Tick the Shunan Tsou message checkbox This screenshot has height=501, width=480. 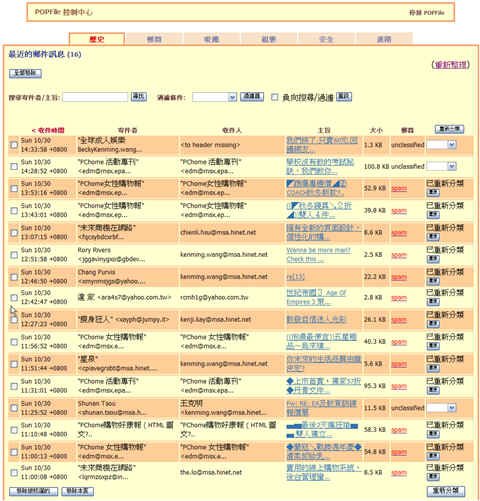point(14,408)
